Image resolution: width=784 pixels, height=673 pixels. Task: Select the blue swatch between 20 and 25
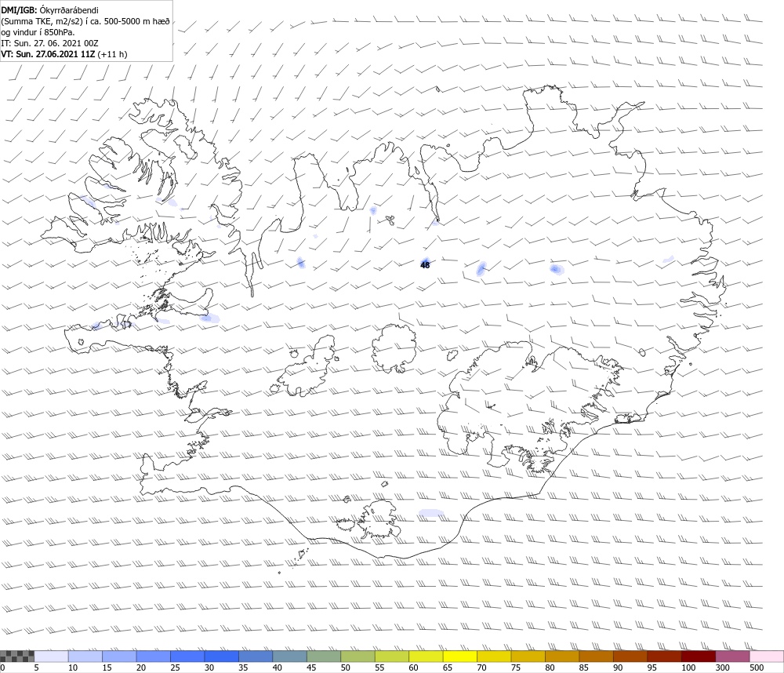[153, 656]
